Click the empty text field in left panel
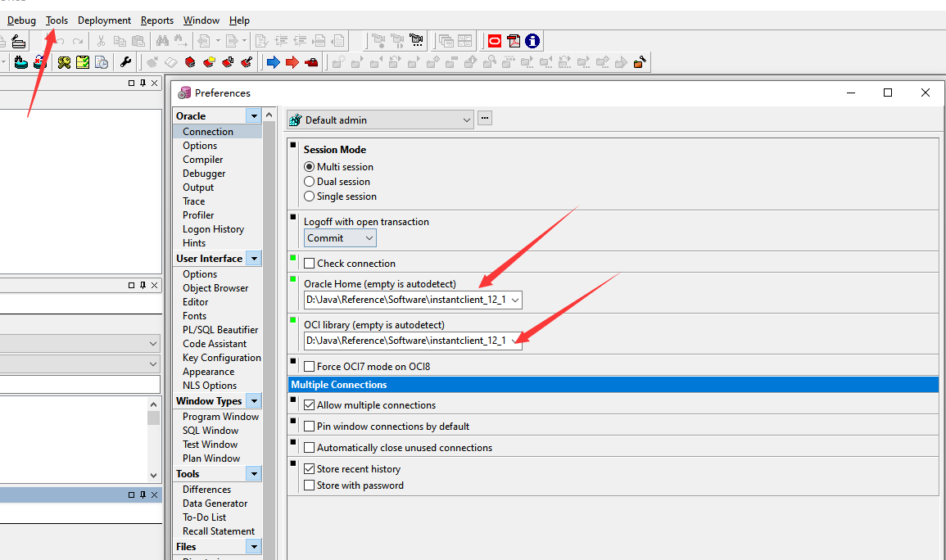This screenshot has width=946, height=560. click(x=79, y=385)
